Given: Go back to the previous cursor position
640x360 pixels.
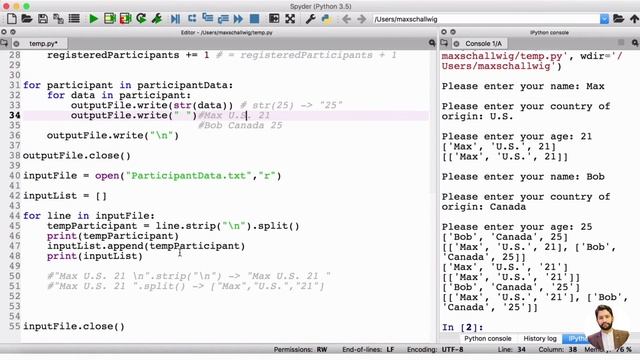Looking at the screenshot, I should (346, 19).
